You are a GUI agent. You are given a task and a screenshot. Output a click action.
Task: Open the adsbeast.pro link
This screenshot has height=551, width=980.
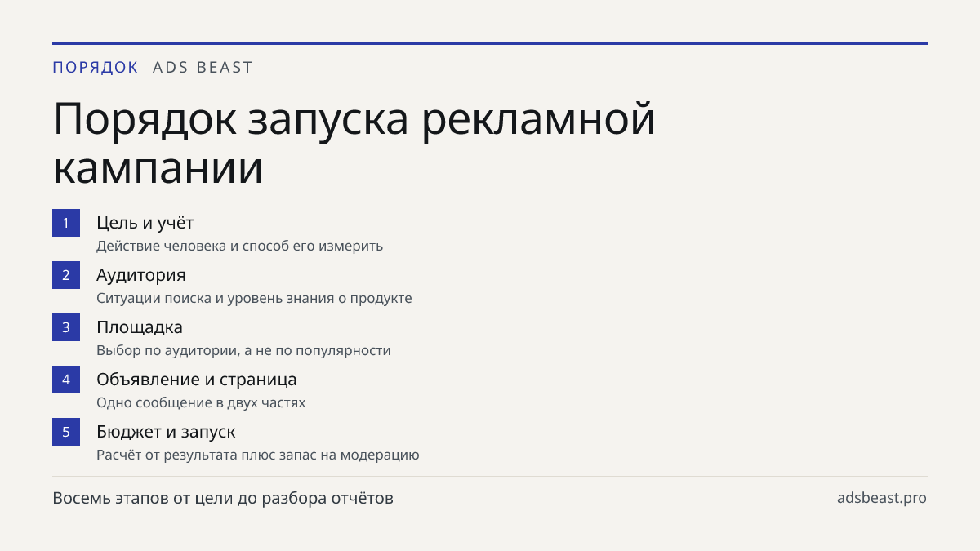(882, 498)
